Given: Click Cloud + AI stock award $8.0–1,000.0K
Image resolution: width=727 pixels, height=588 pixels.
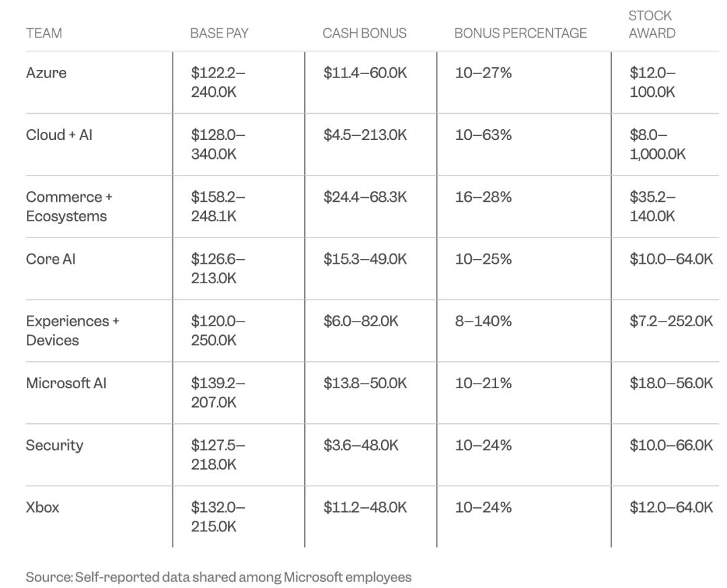Looking at the screenshot, I should click(658, 145).
